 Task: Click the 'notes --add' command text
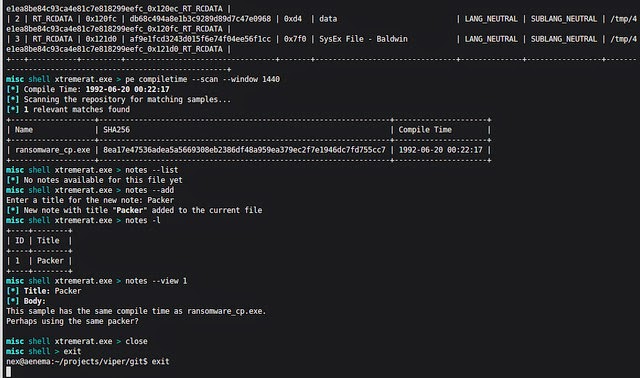[149, 190]
